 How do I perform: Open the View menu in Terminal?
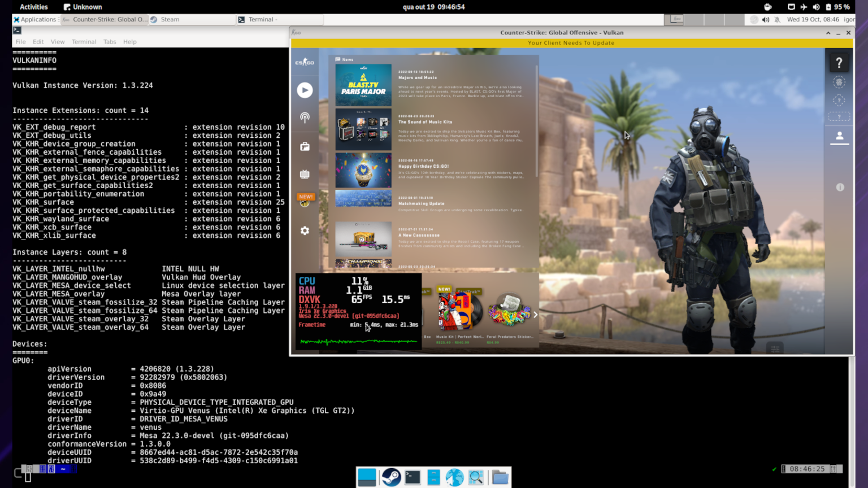click(x=58, y=42)
